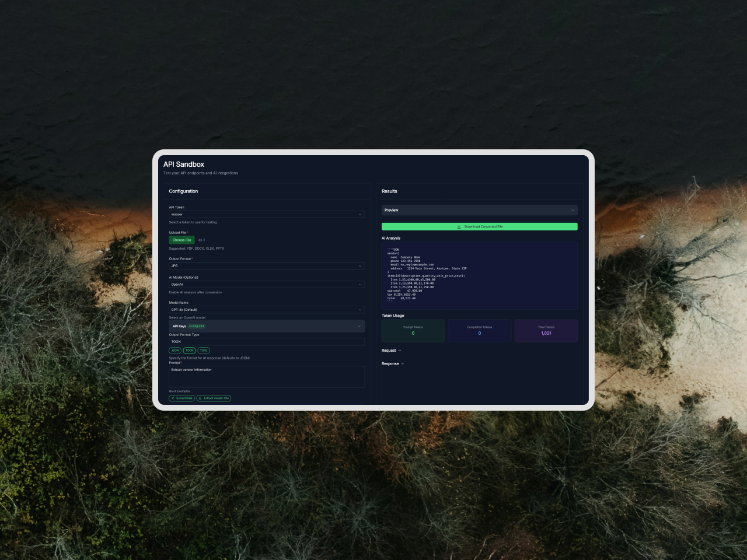Viewport: 747px width, 560px height.
Task: Open the API Token dropdown showing wooow
Action: pos(267,214)
